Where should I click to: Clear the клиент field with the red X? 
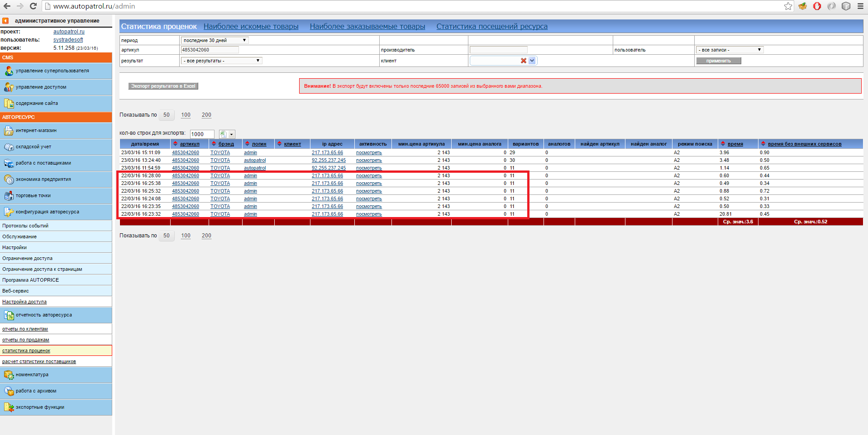523,61
